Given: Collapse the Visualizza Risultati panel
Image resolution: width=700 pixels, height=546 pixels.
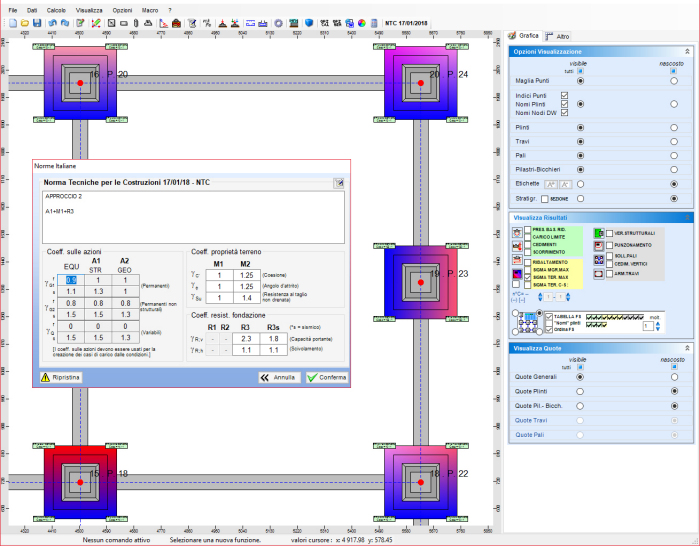Looking at the screenshot, I should (x=690, y=217).
